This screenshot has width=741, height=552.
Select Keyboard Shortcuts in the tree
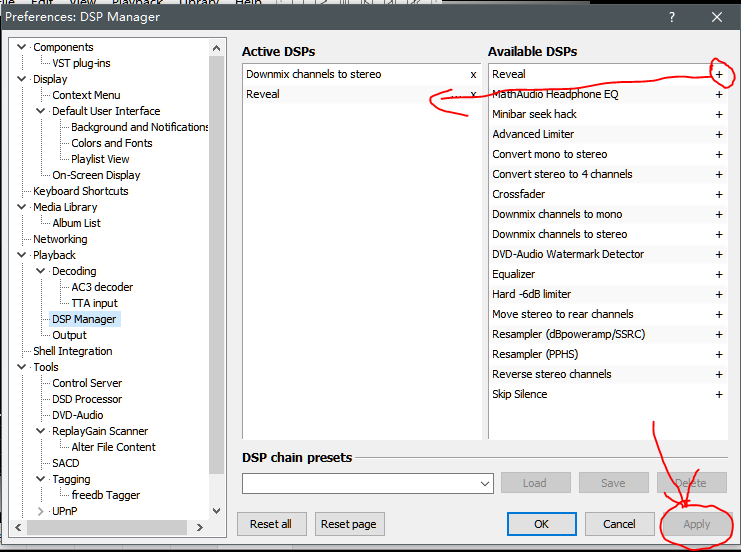[x=80, y=191]
